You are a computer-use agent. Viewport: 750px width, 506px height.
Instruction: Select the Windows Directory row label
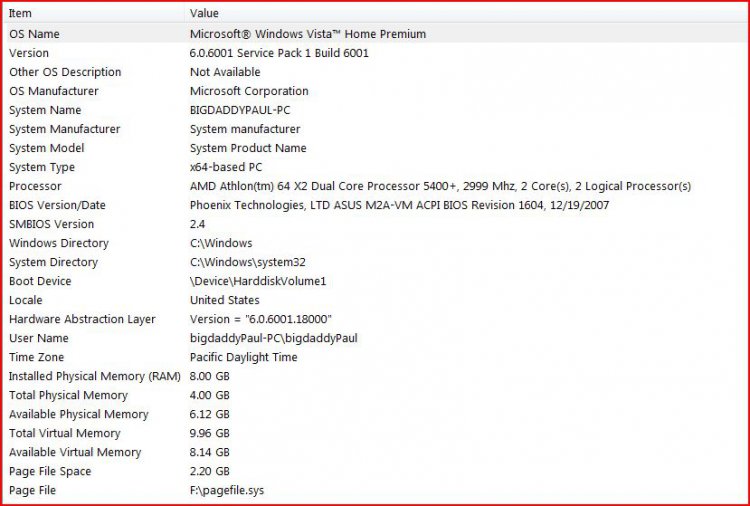click(x=59, y=243)
